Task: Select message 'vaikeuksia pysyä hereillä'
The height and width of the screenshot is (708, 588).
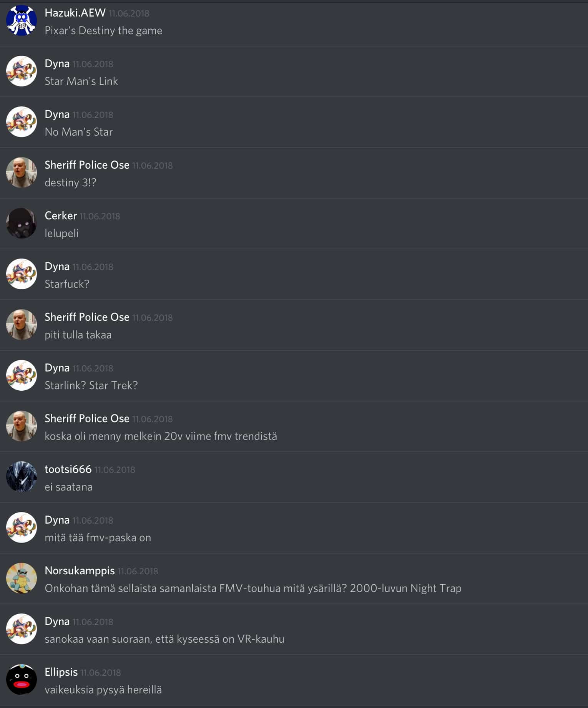Action: pyautogui.click(x=103, y=690)
